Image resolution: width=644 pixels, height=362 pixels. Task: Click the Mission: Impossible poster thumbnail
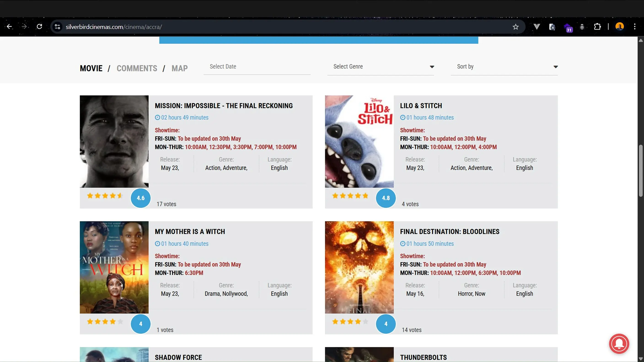point(114,141)
